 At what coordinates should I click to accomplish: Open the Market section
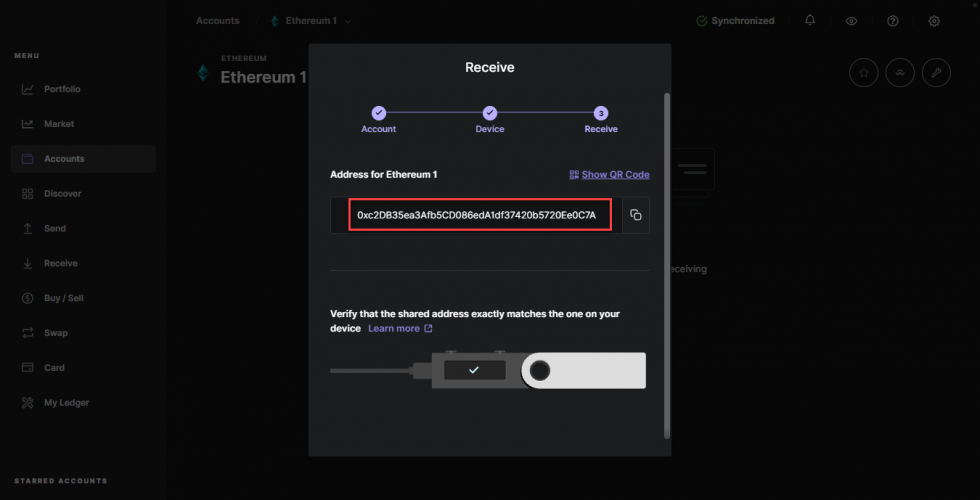(x=59, y=124)
